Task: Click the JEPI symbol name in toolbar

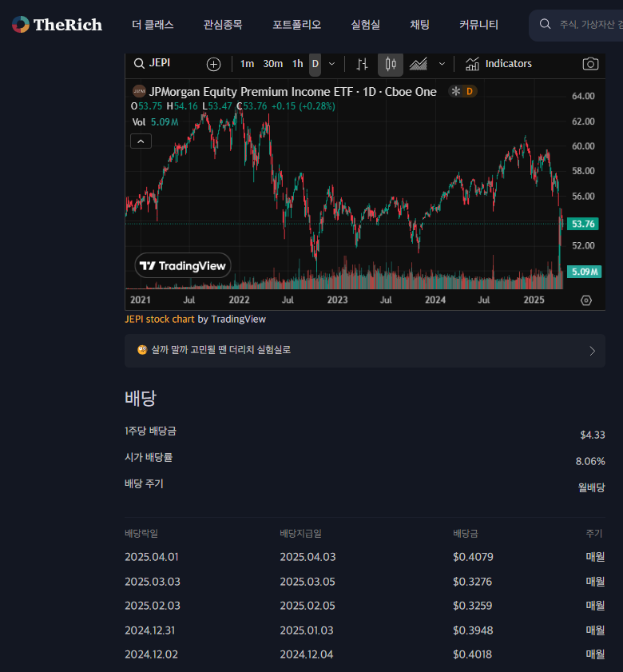Action: (x=160, y=63)
